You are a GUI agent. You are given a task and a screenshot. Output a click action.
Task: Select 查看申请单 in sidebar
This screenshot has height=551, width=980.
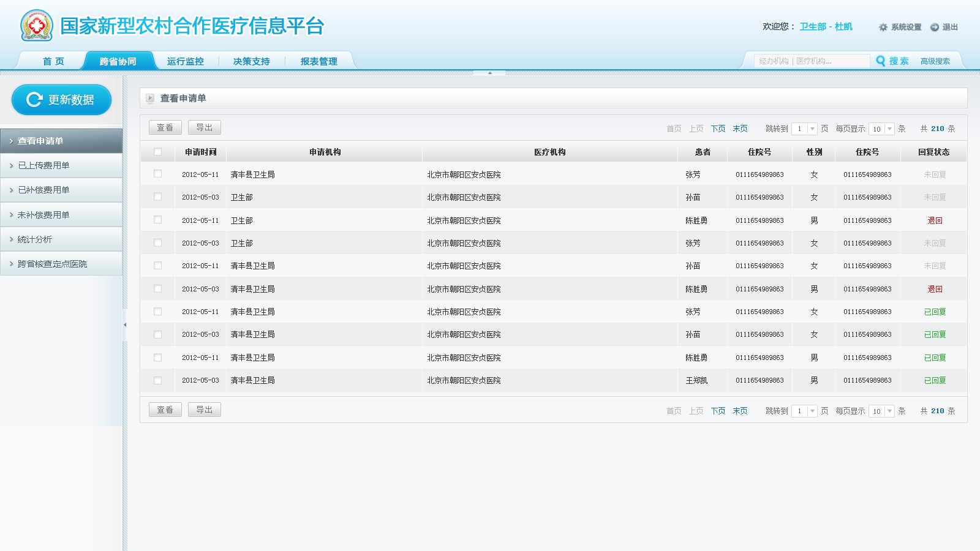pyautogui.click(x=61, y=141)
